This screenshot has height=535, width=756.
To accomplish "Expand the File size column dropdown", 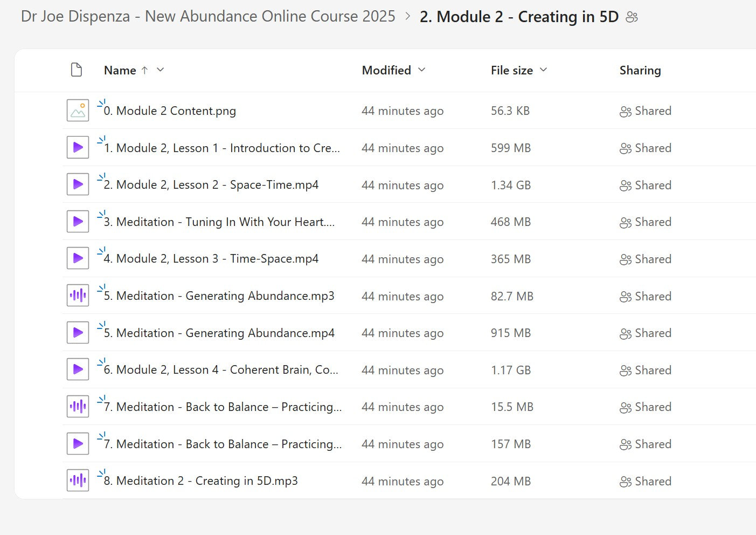I will pos(543,70).
